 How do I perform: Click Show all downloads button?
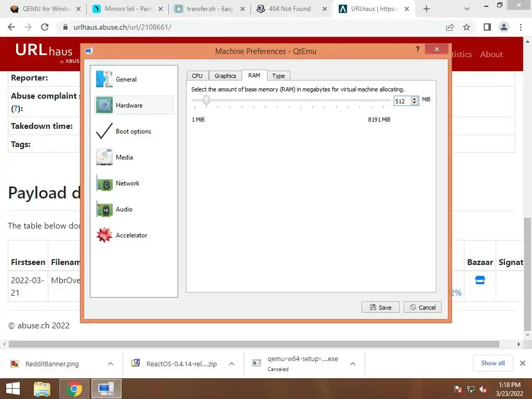[493, 363]
